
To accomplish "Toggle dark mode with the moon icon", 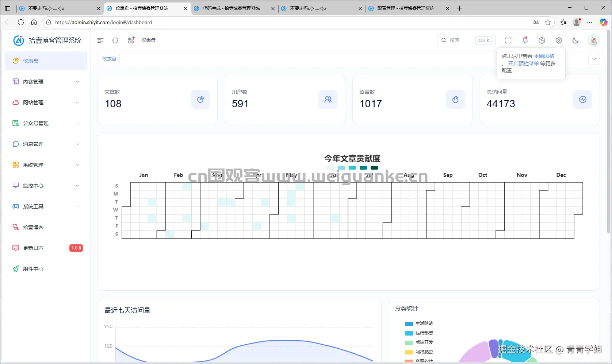I will pyautogui.click(x=575, y=40).
